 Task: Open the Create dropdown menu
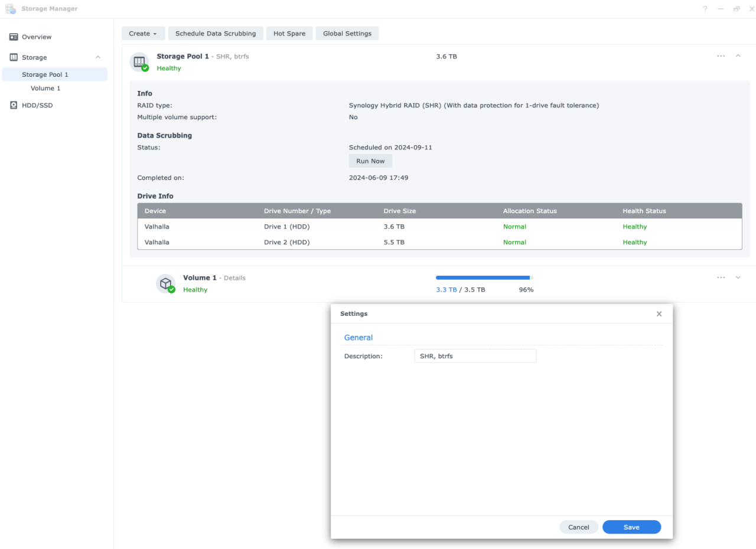143,33
